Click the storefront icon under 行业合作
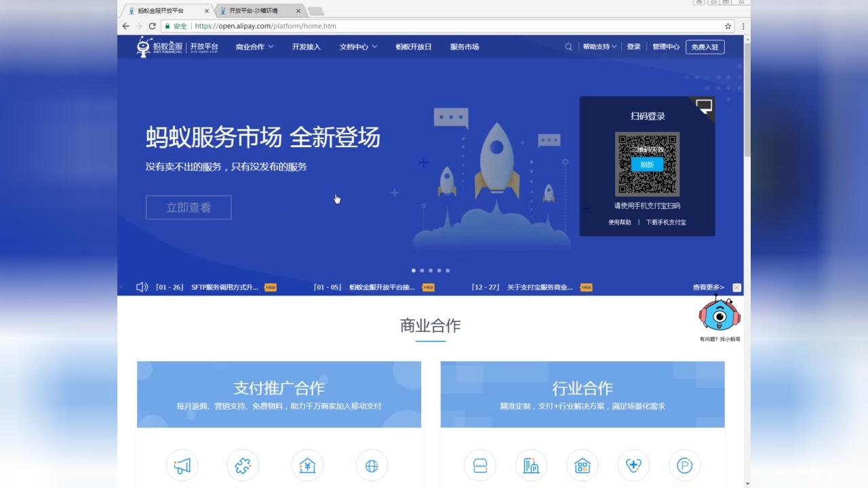The image size is (868, 488). 480,466
